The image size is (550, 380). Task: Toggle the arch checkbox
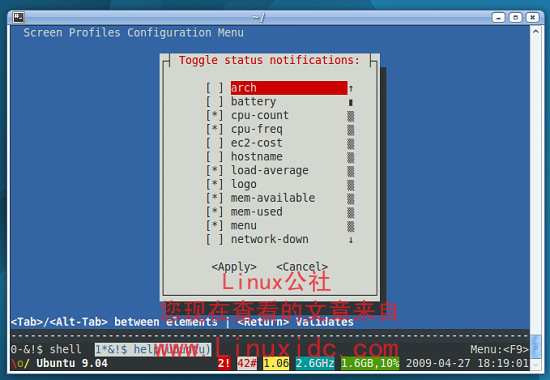coord(214,88)
